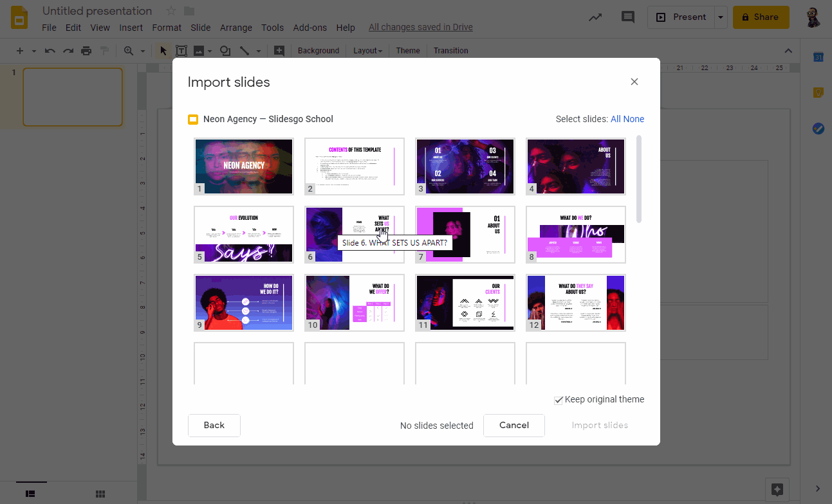The height and width of the screenshot is (504, 832).
Task: Switch to grid view icon
Action: point(100,494)
